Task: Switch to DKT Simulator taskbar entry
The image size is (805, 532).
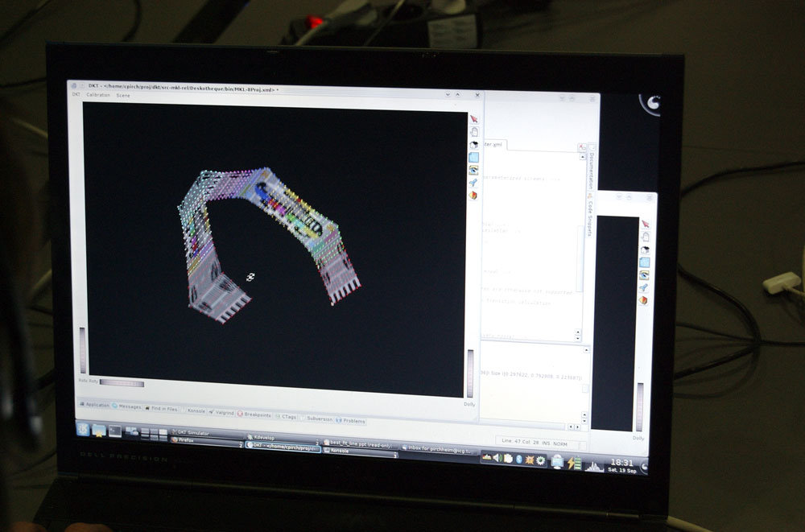Action: [206, 433]
